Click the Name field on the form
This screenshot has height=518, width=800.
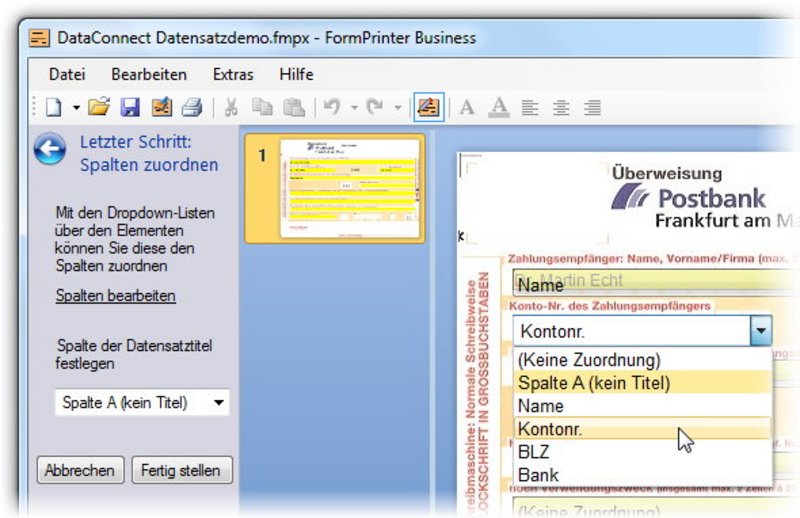656,282
